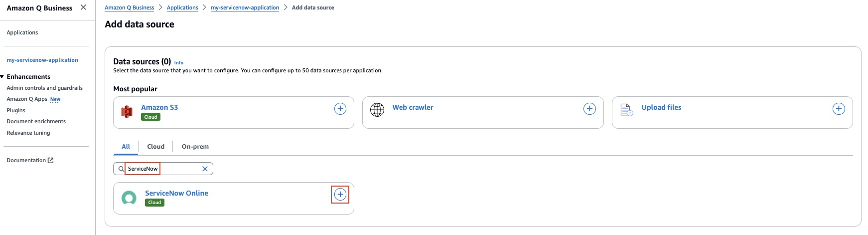The height and width of the screenshot is (235, 868).
Task: Select the All tab
Action: click(x=126, y=147)
